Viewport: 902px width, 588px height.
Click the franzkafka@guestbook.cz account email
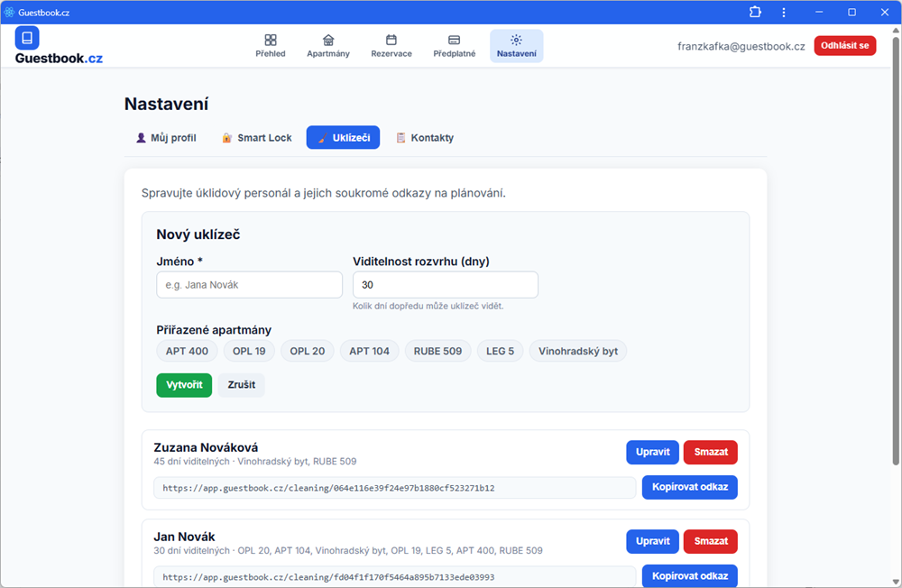[x=741, y=46]
